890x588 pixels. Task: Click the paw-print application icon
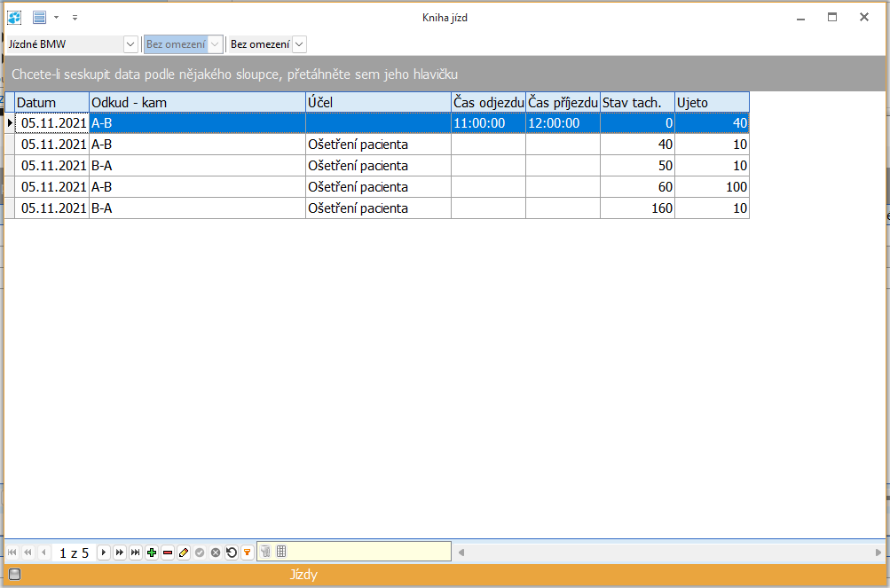coord(14,18)
